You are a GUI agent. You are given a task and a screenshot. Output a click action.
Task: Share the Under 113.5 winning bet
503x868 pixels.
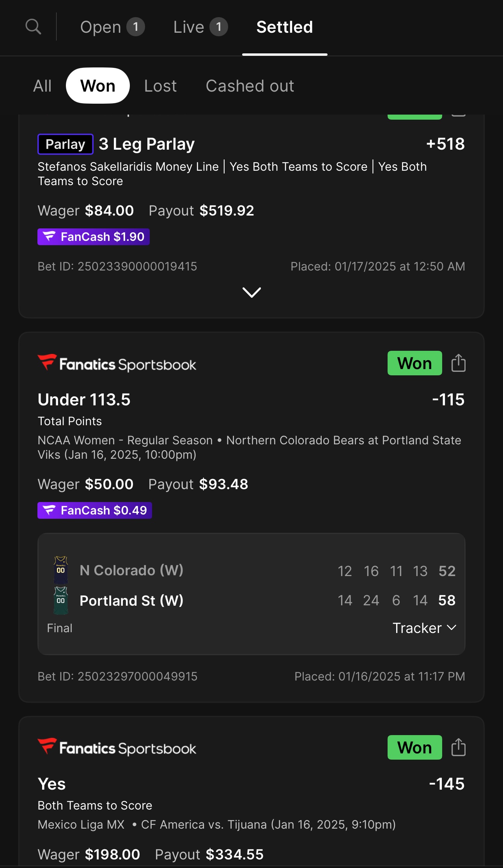click(x=458, y=363)
